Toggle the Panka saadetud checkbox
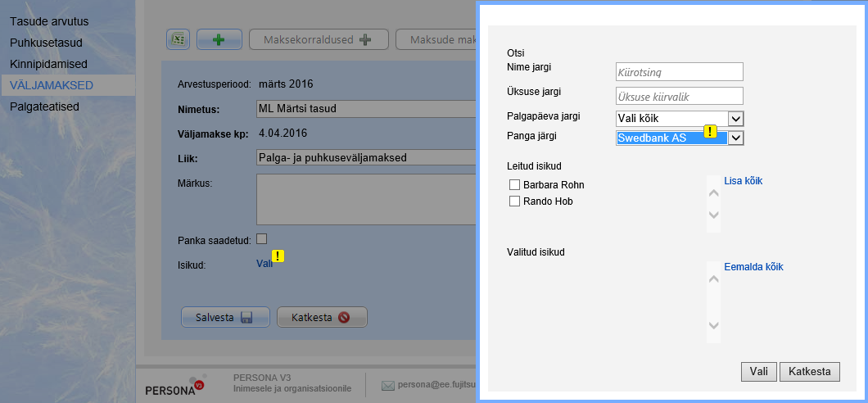Screen dimensions: 868x403 point(262,239)
